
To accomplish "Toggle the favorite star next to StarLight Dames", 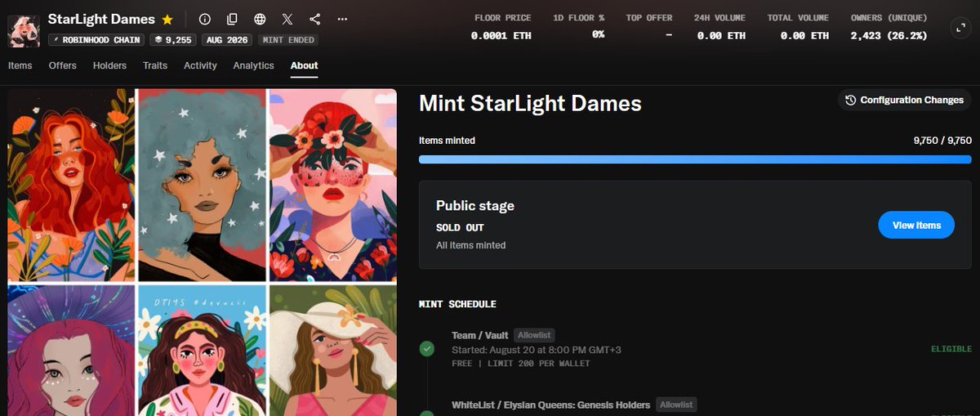I will [x=167, y=19].
